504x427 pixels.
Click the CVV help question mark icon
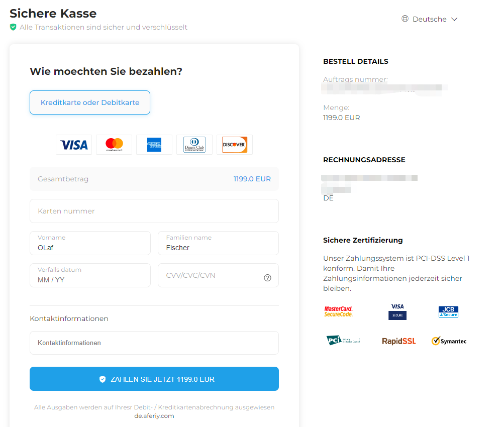point(267,278)
